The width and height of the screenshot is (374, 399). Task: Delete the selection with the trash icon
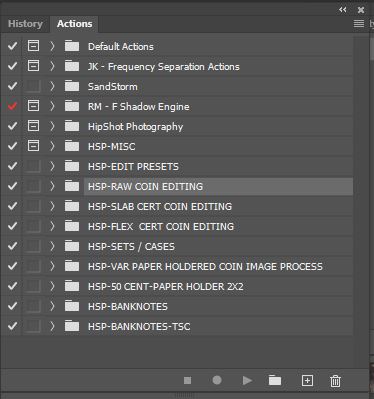(335, 381)
